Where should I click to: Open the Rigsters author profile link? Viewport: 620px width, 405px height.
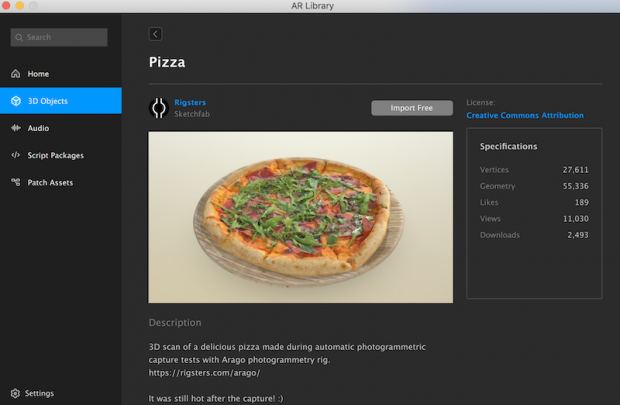point(190,102)
